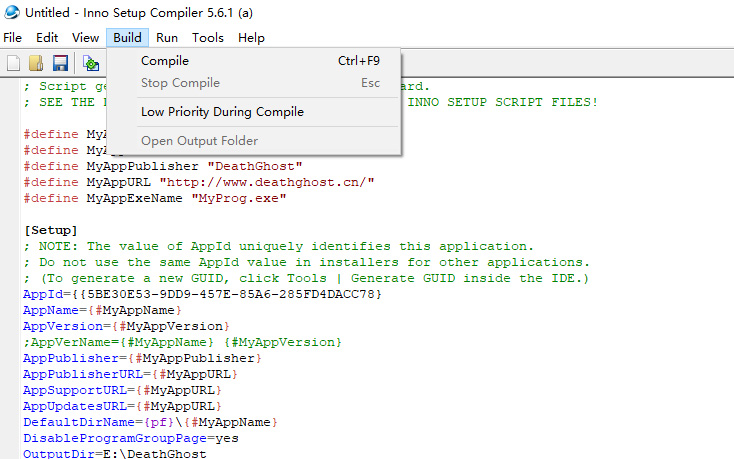Click the commented ;AppVerName line
Image resolution: width=734 pixels, height=459 pixels.
(183, 342)
